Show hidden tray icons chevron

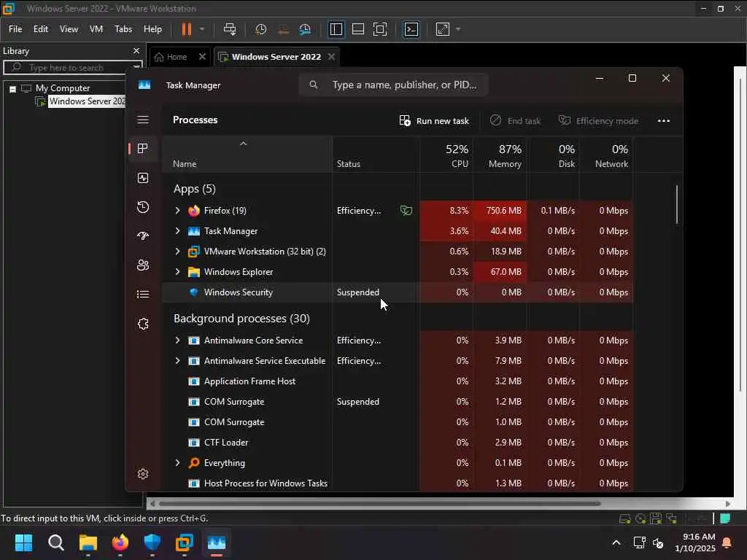[616, 542]
